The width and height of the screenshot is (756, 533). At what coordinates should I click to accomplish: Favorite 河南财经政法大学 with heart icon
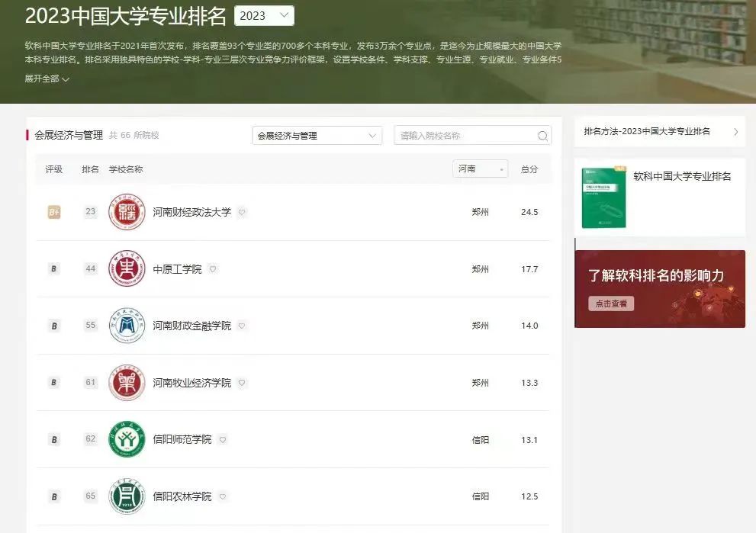click(242, 213)
